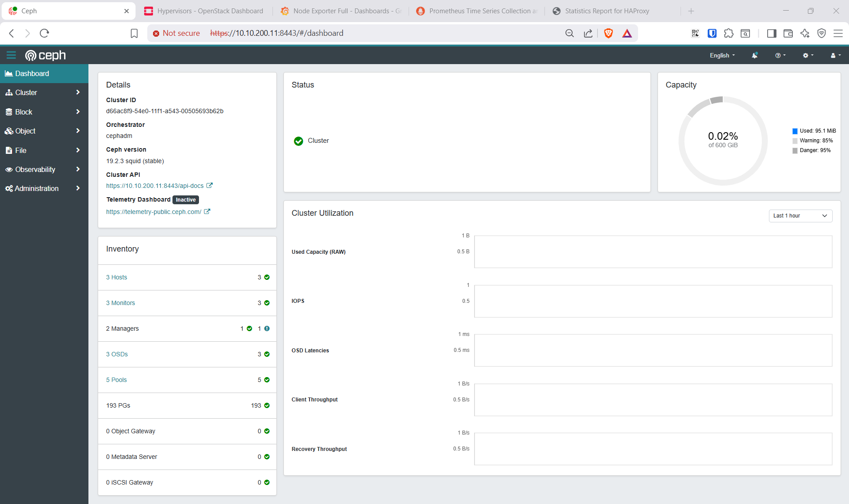Bookmark this page
The width and height of the screenshot is (849, 504).
[x=134, y=33]
